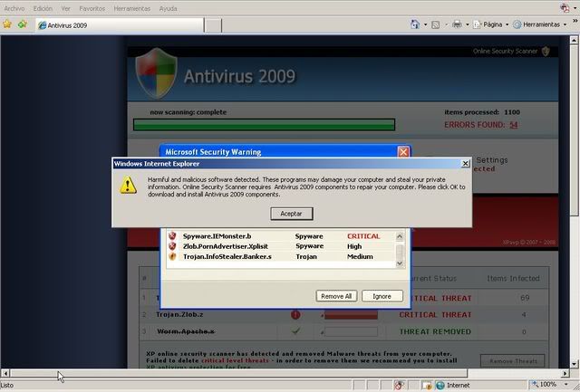Click the Antivirus 2009 shield logo
The image size is (580, 392).
[156, 72]
